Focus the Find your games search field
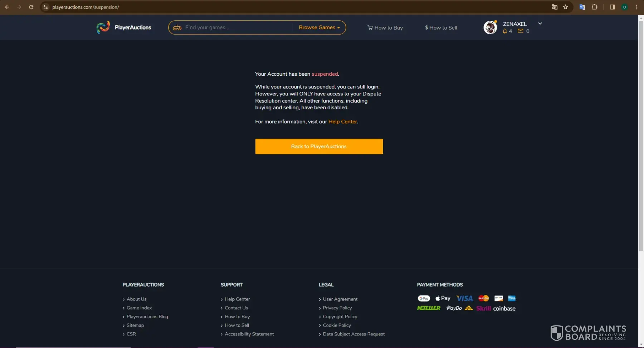 click(238, 28)
